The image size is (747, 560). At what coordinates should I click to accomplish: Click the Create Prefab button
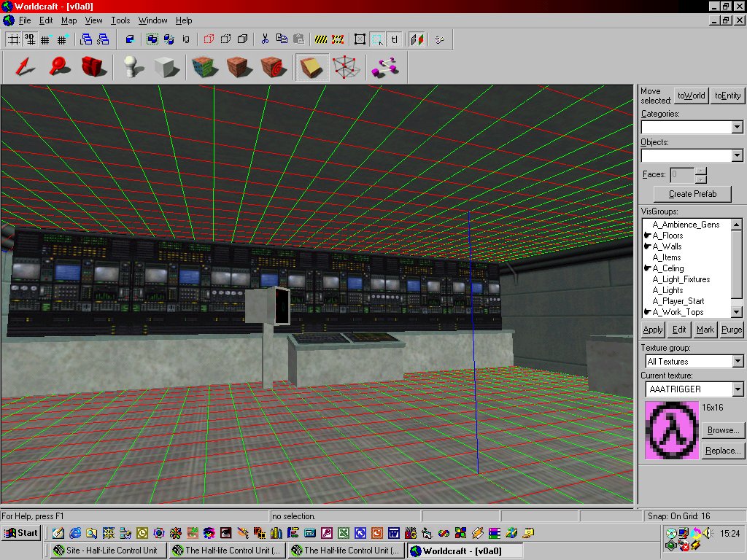[692, 194]
